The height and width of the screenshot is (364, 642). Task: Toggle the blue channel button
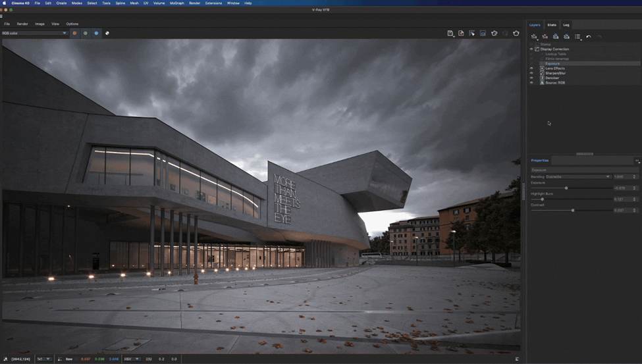pos(96,33)
